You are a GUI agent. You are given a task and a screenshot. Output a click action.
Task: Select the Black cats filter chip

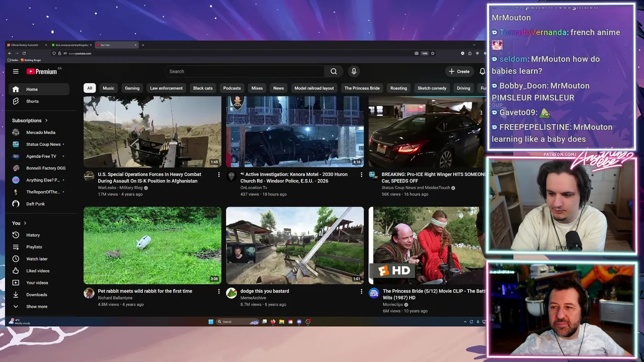coord(203,88)
